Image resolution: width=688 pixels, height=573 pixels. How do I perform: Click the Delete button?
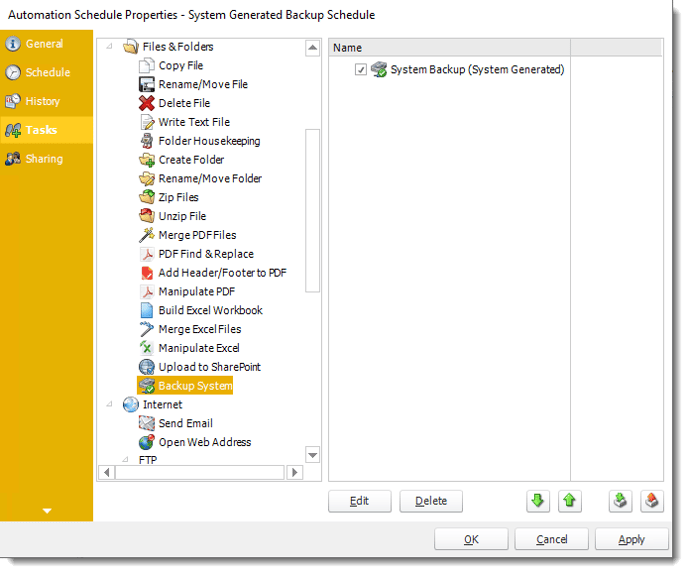[431, 501]
